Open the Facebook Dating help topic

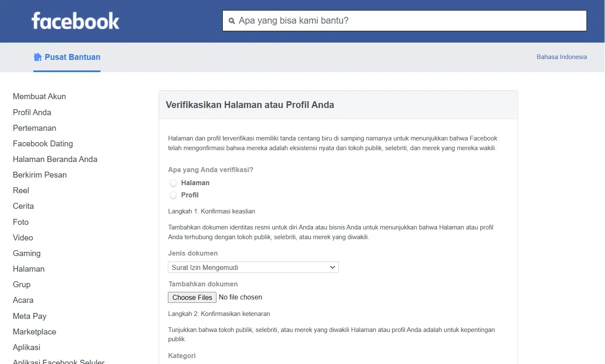43,143
